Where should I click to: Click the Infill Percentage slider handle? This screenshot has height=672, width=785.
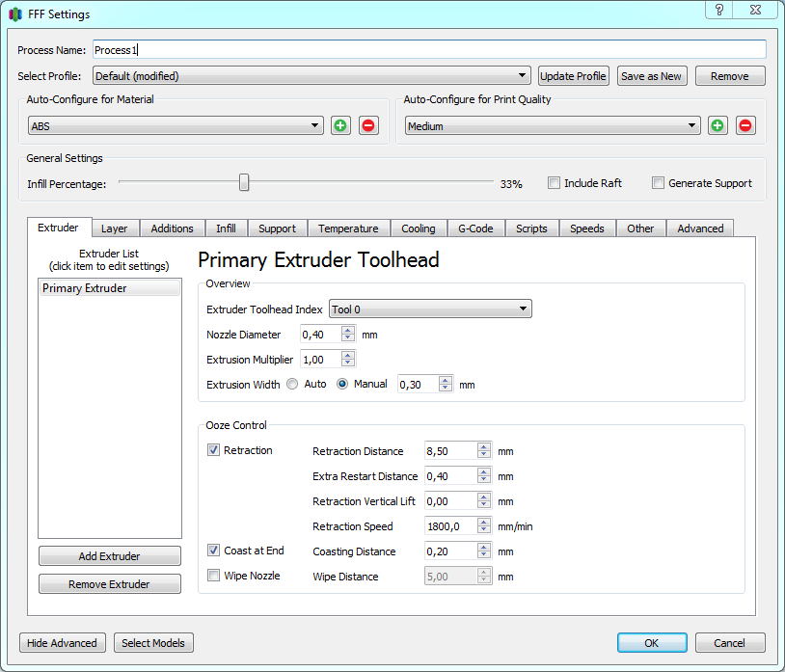click(x=244, y=182)
